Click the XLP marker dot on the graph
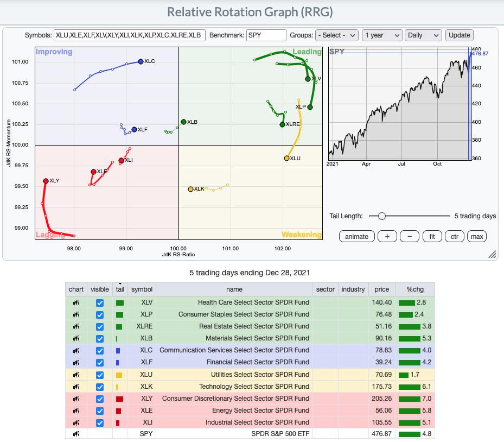Image resolution: width=504 pixels, height=442 pixels. (x=310, y=107)
